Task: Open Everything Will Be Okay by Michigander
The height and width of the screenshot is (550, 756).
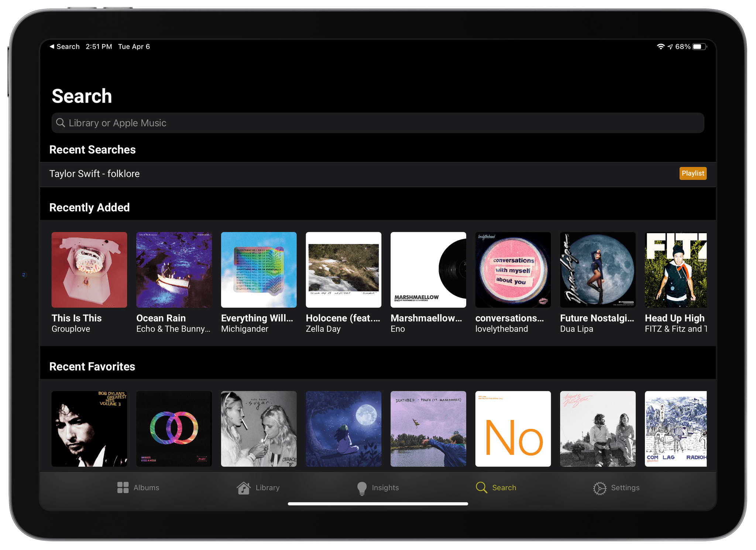Action: pyautogui.click(x=258, y=270)
